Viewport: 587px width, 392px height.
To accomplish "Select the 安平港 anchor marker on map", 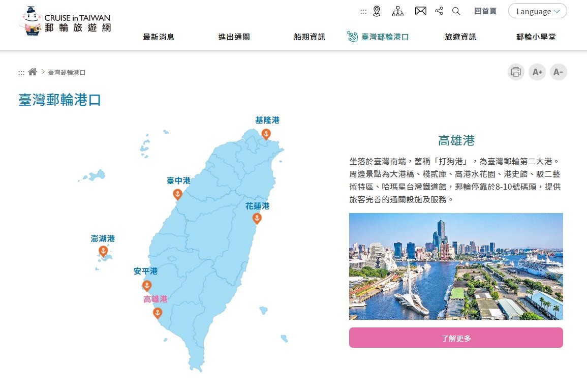I will [147, 286].
